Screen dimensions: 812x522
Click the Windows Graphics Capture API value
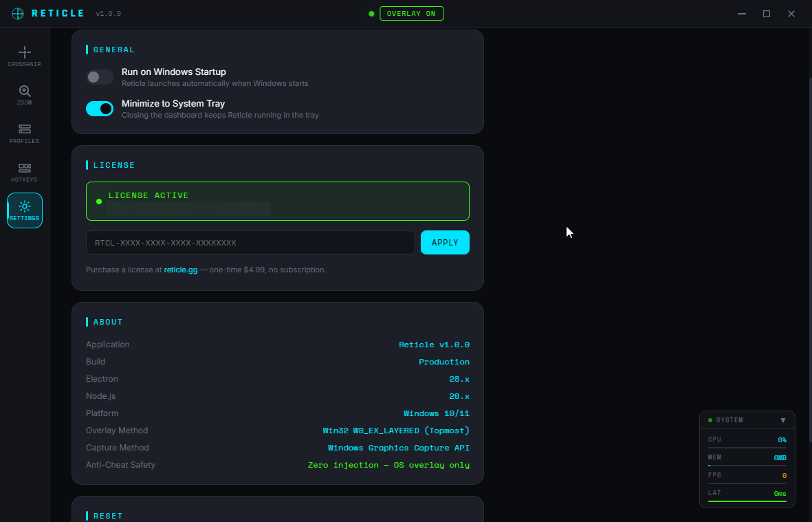pos(398,448)
